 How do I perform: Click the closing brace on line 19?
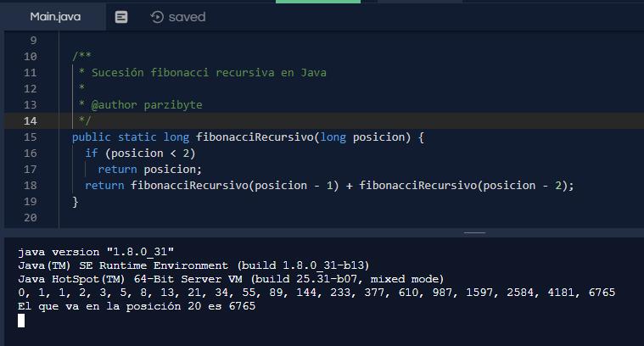(76, 202)
